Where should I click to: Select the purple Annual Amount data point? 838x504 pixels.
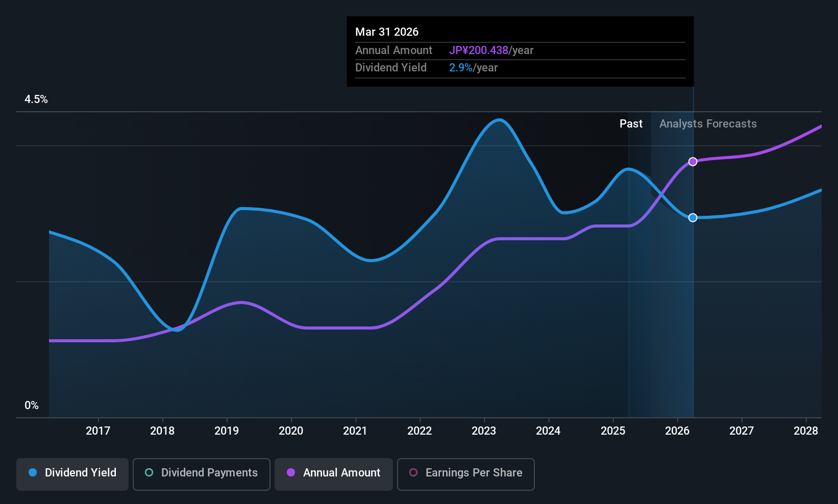pyautogui.click(x=693, y=162)
